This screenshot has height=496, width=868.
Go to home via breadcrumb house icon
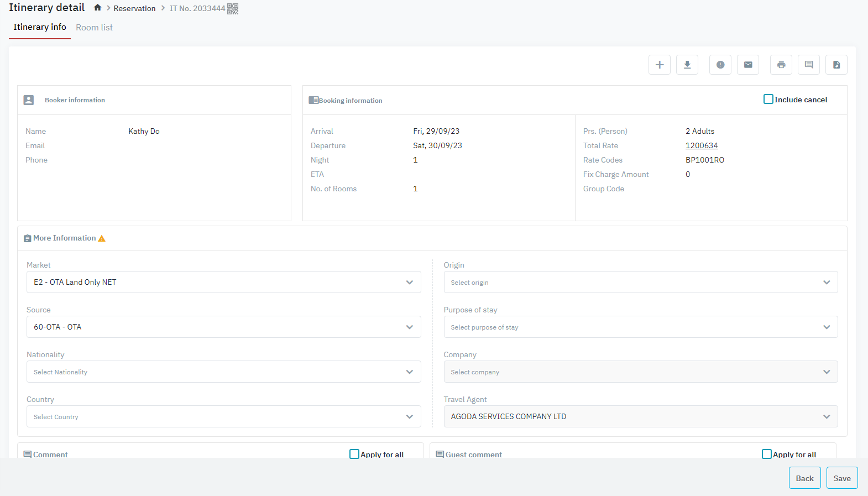(x=97, y=8)
